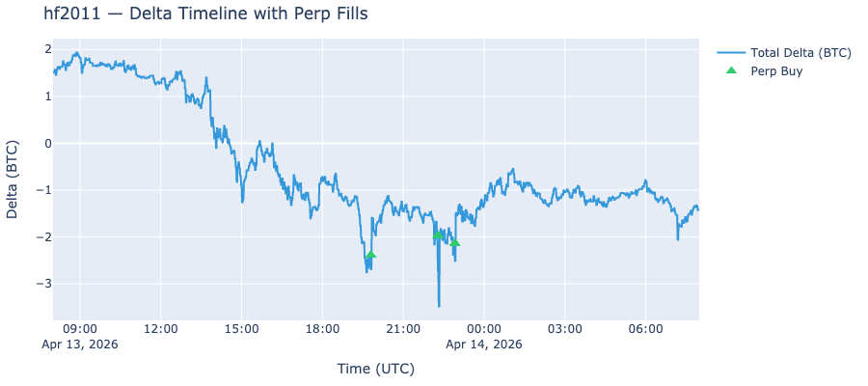Click the middle Perp Buy triangle marker
868x386 pixels.
click(438, 234)
